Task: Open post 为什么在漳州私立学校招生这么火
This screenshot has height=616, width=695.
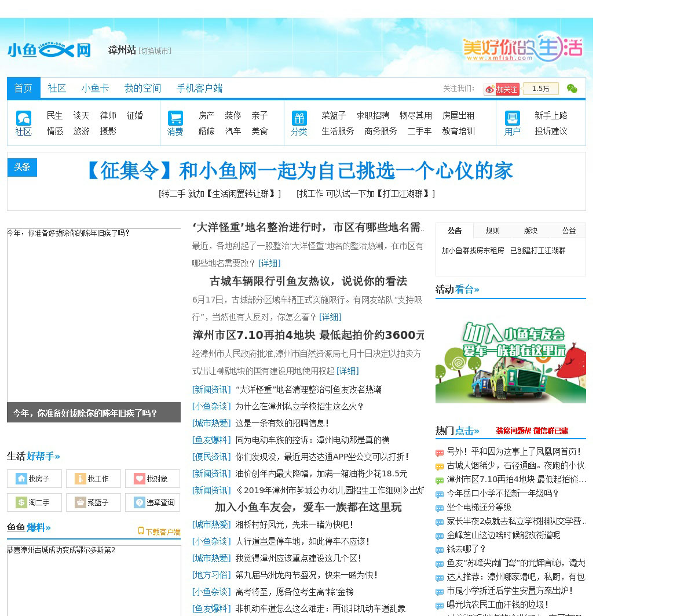Action: coord(299,406)
